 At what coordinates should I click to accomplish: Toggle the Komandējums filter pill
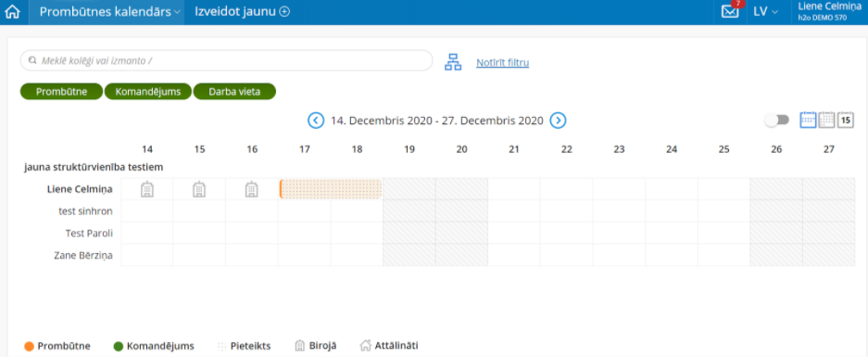pyautogui.click(x=148, y=92)
